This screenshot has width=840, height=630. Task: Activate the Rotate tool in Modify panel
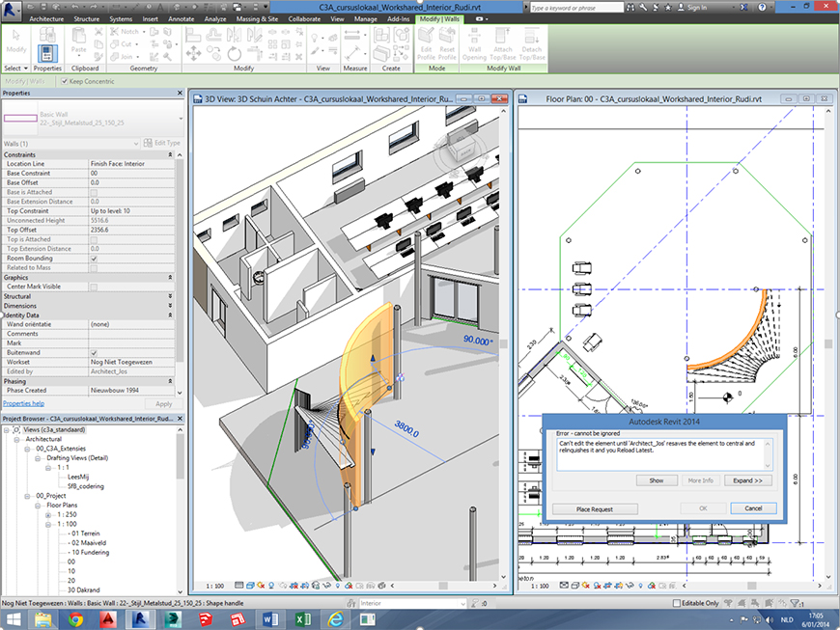[x=234, y=53]
